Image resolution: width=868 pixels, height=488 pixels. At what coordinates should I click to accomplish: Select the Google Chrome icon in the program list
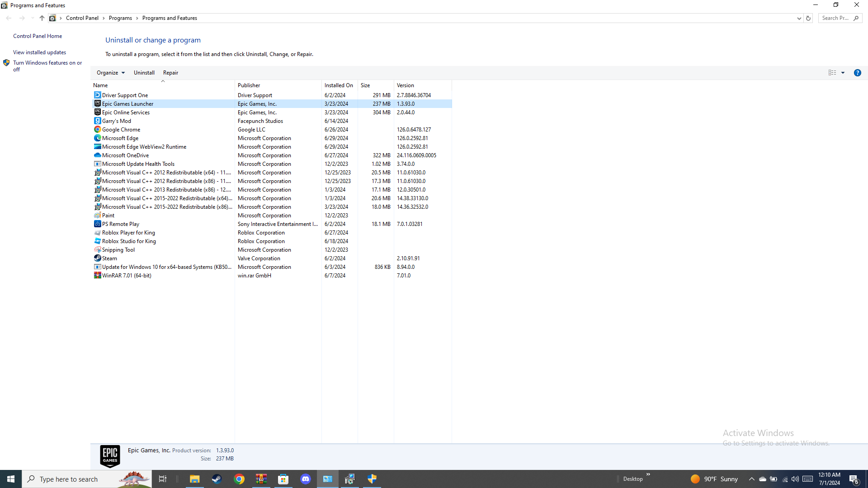click(97, 130)
